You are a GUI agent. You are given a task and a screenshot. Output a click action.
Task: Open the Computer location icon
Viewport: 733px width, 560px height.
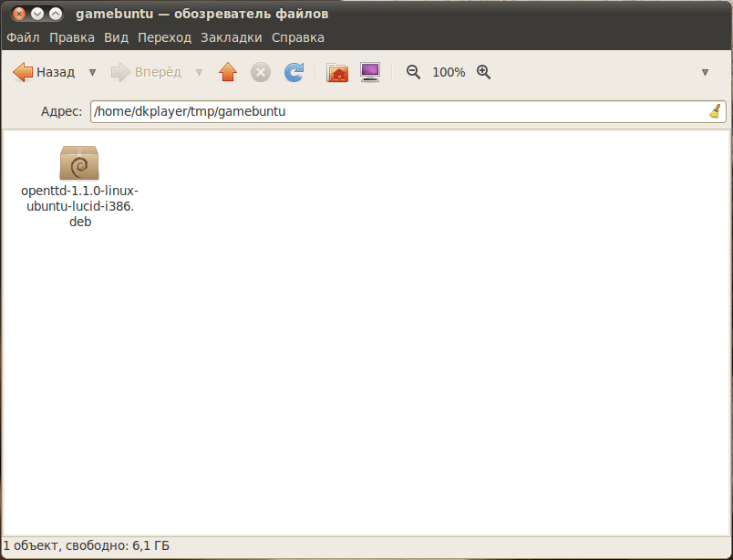370,72
